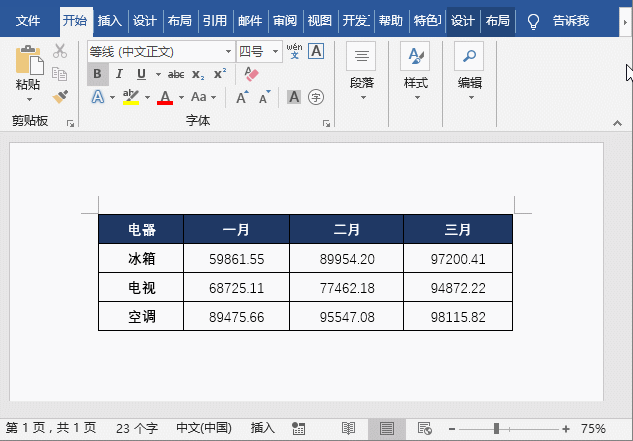
Task: Switch to the Insert tab
Action: coord(109,21)
